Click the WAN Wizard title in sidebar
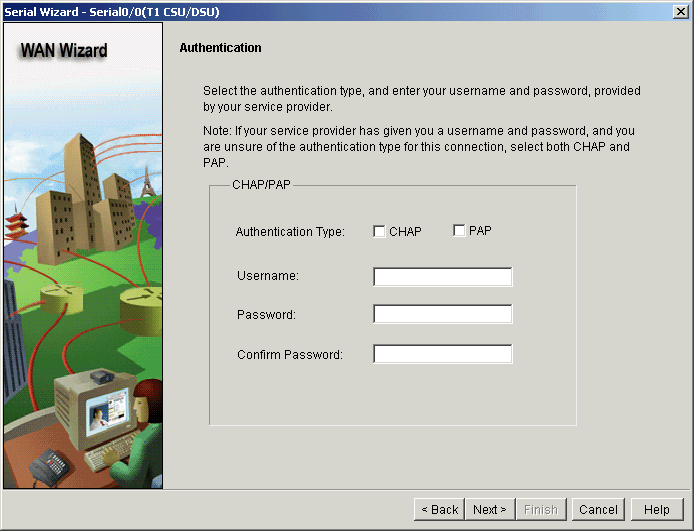The width and height of the screenshot is (694, 531). pyautogui.click(x=64, y=50)
